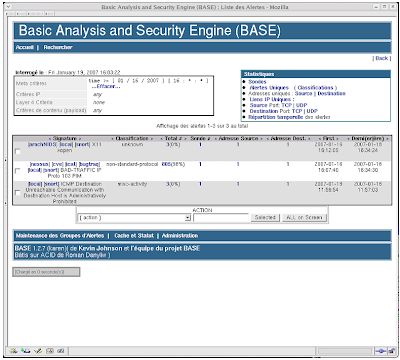Open the cve reference link
400x360 pixels.
[58, 164]
